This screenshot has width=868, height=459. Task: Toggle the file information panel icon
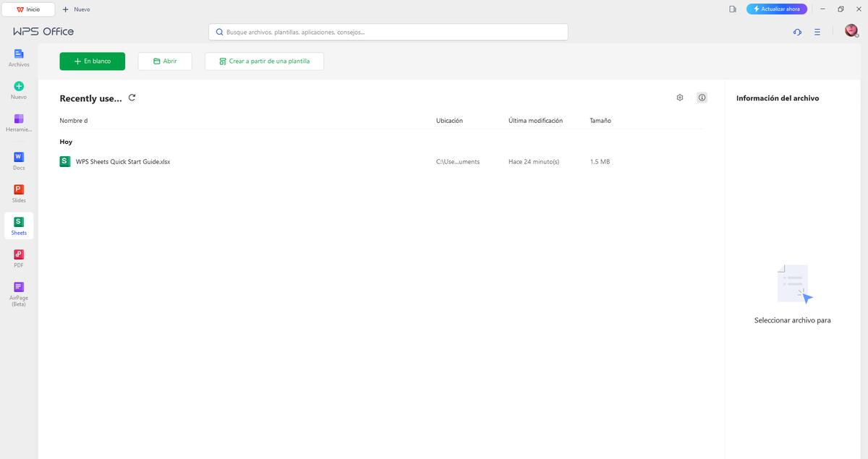(x=702, y=98)
